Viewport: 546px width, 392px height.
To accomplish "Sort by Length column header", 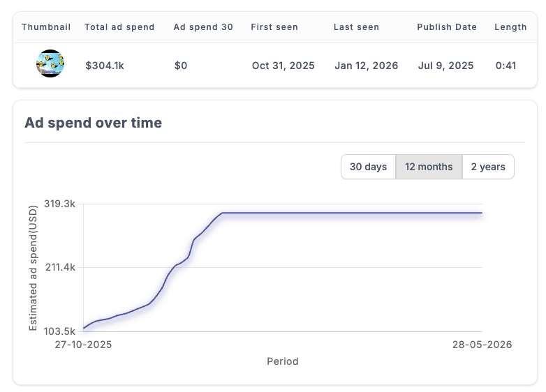I will point(510,27).
